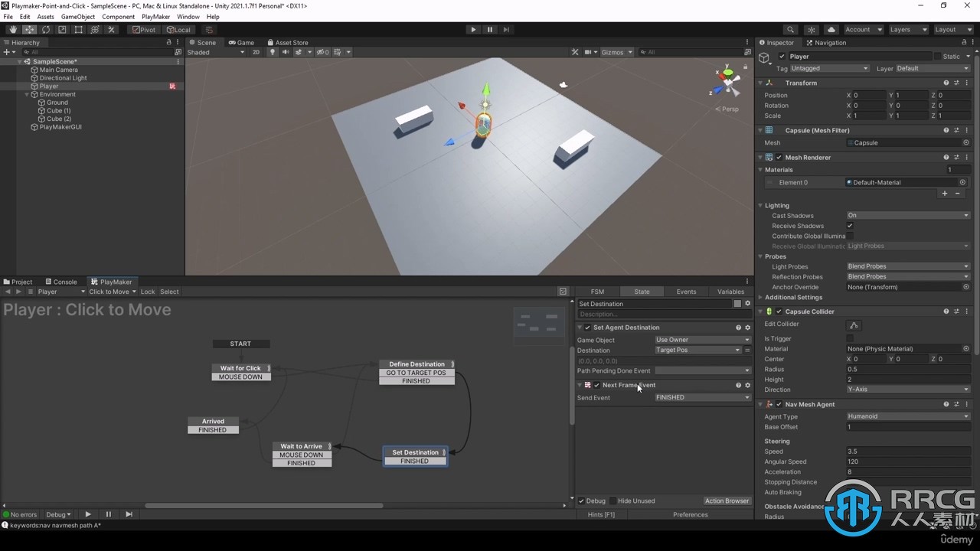This screenshot has width=980, height=551.
Task: Toggle the grid snapping icon
Action: [209, 30]
